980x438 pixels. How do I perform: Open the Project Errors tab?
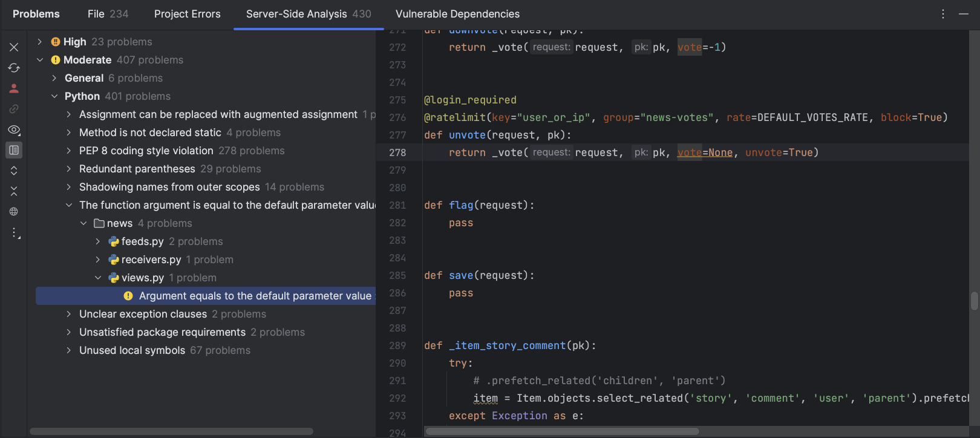[187, 14]
